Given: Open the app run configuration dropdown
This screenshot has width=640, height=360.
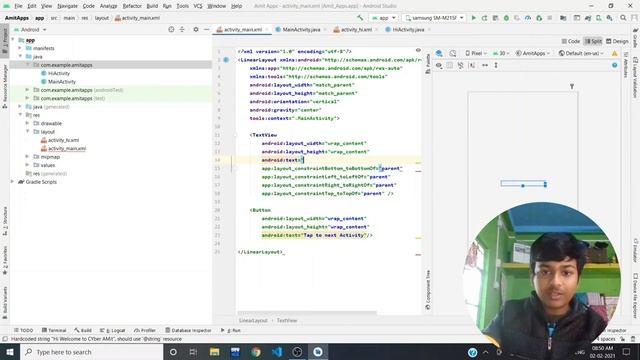Looking at the screenshot, I should coord(383,18).
